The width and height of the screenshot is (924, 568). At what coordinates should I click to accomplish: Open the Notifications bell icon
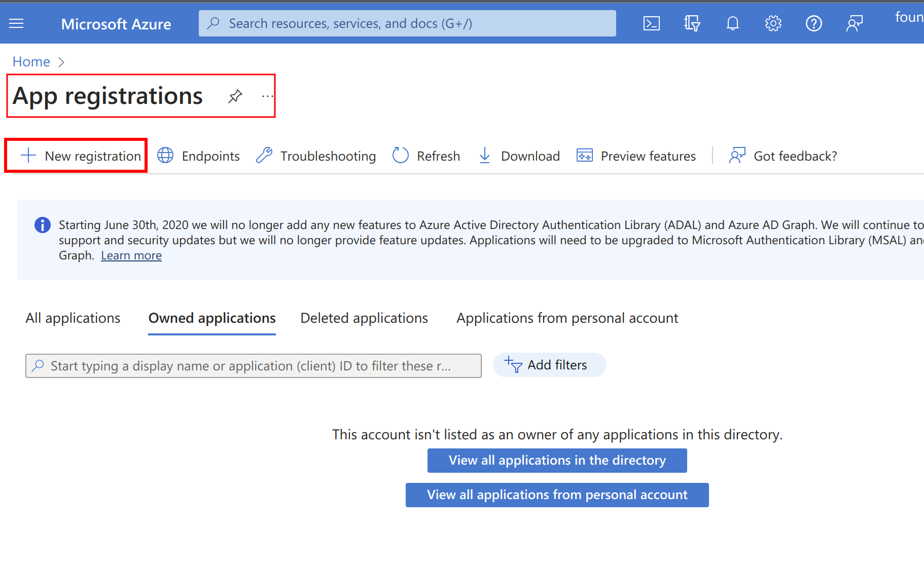(732, 23)
